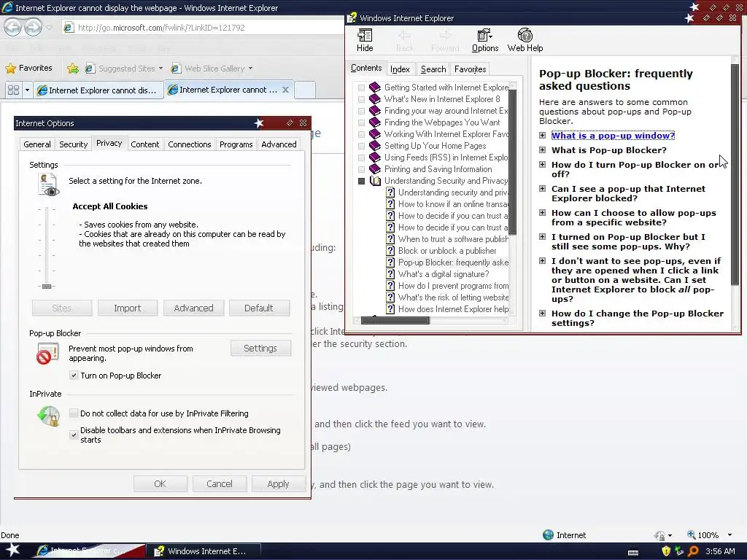Click the star Start button on taskbar
This screenshot has width=747, height=560.
(12, 551)
